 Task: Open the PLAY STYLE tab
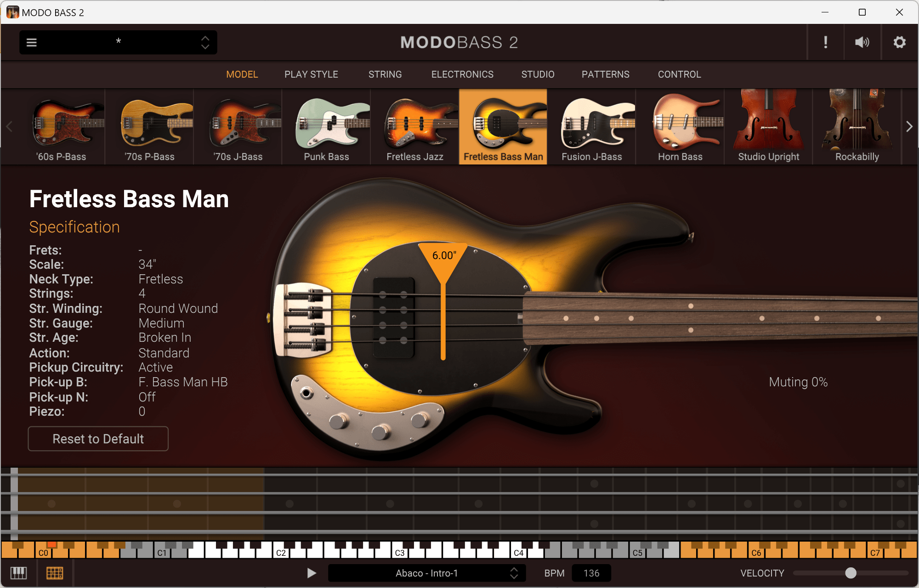[x=311, y=74]
